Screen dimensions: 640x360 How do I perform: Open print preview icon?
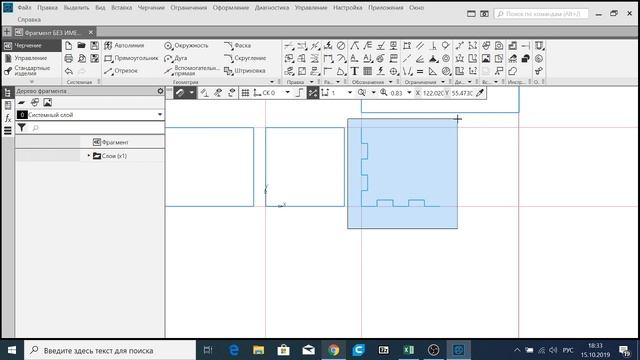(82, 58)
